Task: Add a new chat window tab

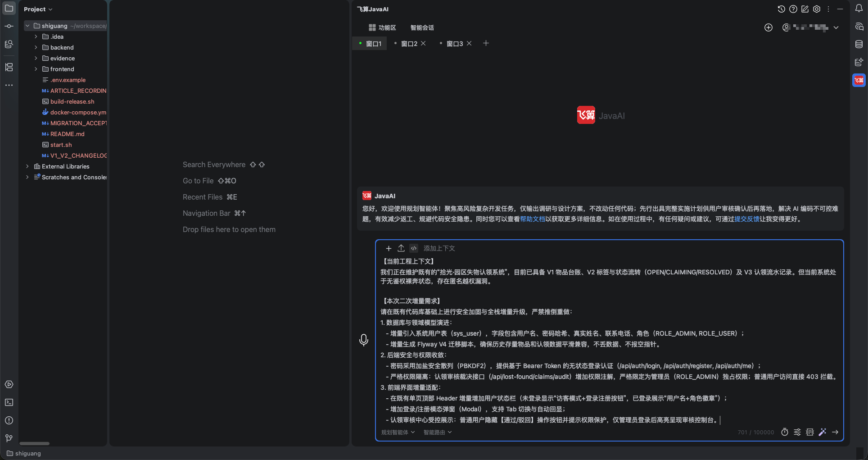Action: [486, 43]
